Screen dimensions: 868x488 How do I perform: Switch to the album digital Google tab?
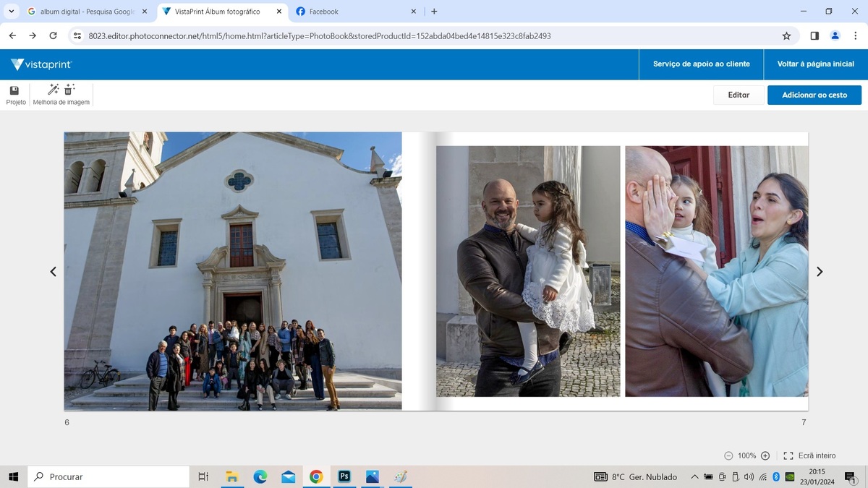[x=87, y=12]
